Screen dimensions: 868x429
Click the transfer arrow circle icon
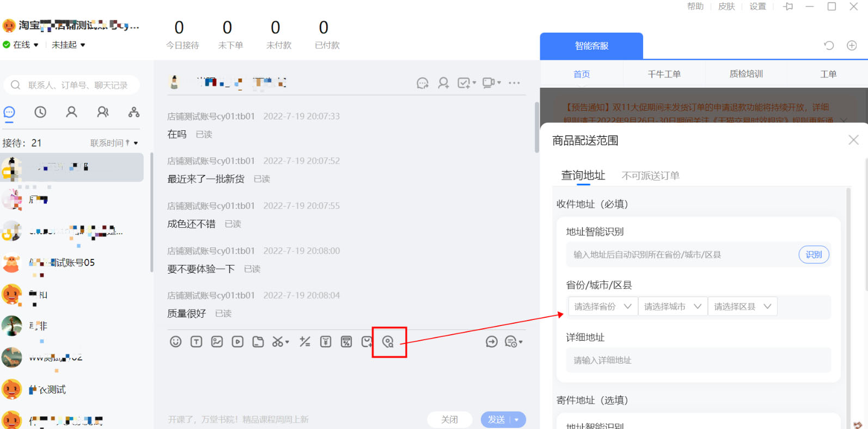(491, 342)
